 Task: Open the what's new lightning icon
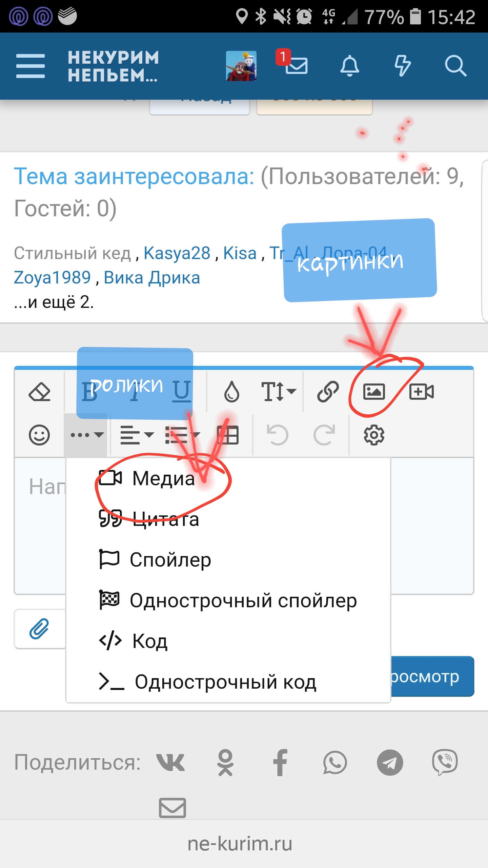pos(403,66)
